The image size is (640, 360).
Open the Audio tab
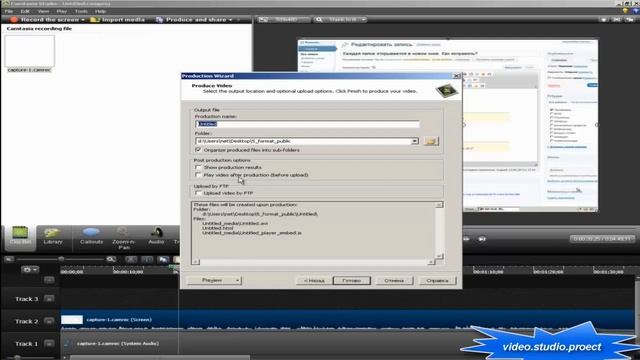tap(156, 236)
